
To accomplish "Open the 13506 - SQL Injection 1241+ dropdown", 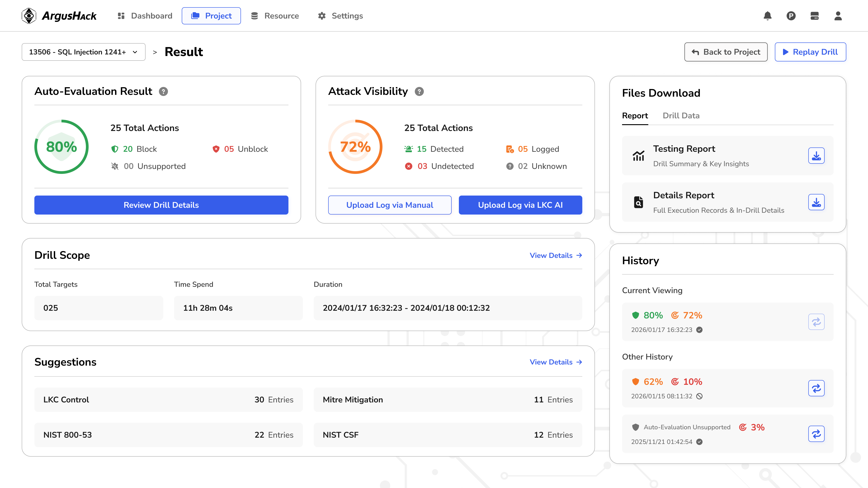I will pos(84,52).
